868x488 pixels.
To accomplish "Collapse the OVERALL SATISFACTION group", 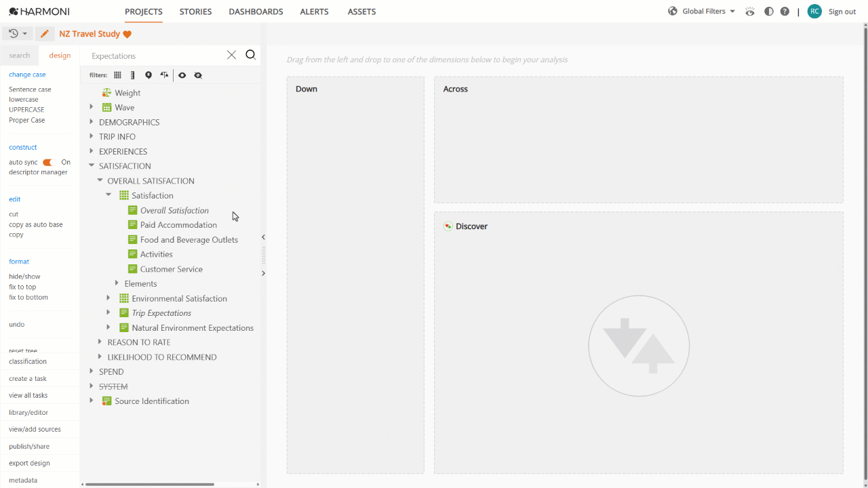I will coord(100,181).
